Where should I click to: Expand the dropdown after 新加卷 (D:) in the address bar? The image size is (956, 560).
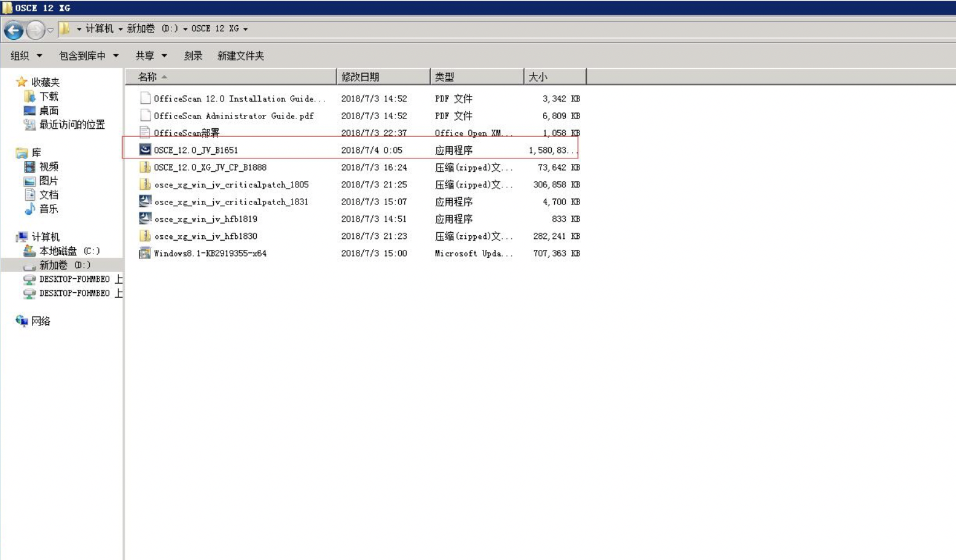186,29
